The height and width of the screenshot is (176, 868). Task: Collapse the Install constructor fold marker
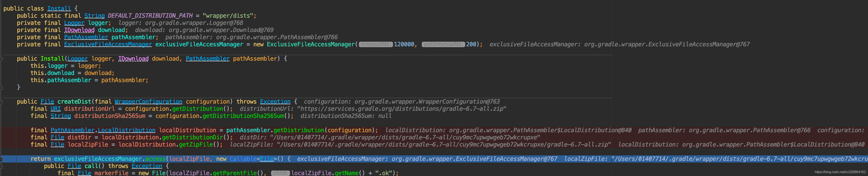[x=1, y=59]
